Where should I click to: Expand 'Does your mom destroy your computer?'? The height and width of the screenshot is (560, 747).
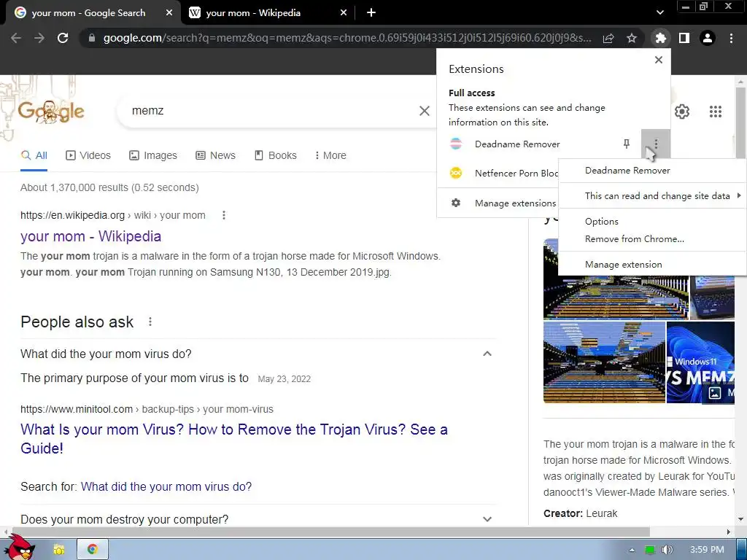(x=487, y=519)
